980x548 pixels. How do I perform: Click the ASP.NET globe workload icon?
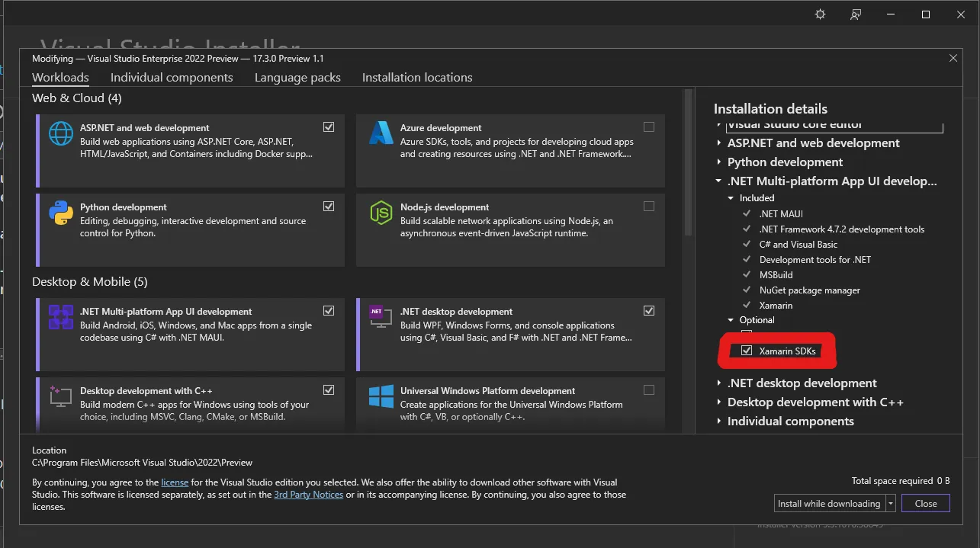pos(61,133)
